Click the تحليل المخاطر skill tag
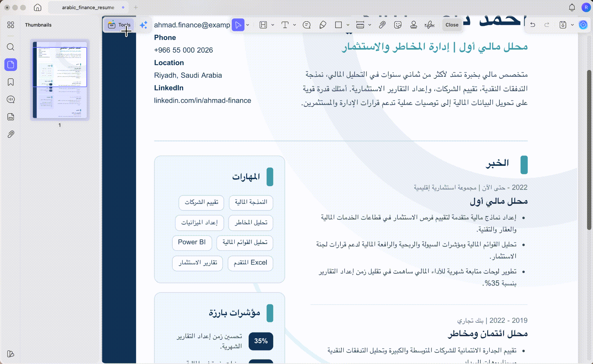The width and height of the screenshot is (593, 364). [251, 223]
